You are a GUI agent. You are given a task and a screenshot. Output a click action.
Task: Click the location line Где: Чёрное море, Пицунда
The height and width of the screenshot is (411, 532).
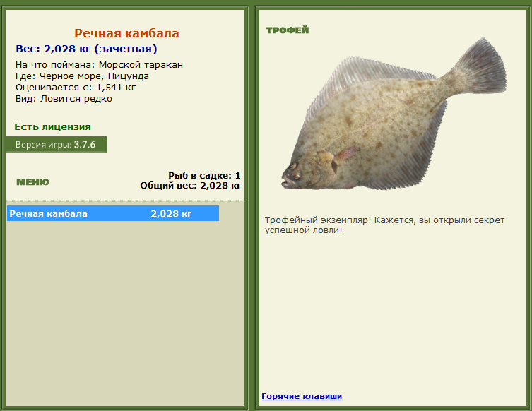click(x=82, y=76)
